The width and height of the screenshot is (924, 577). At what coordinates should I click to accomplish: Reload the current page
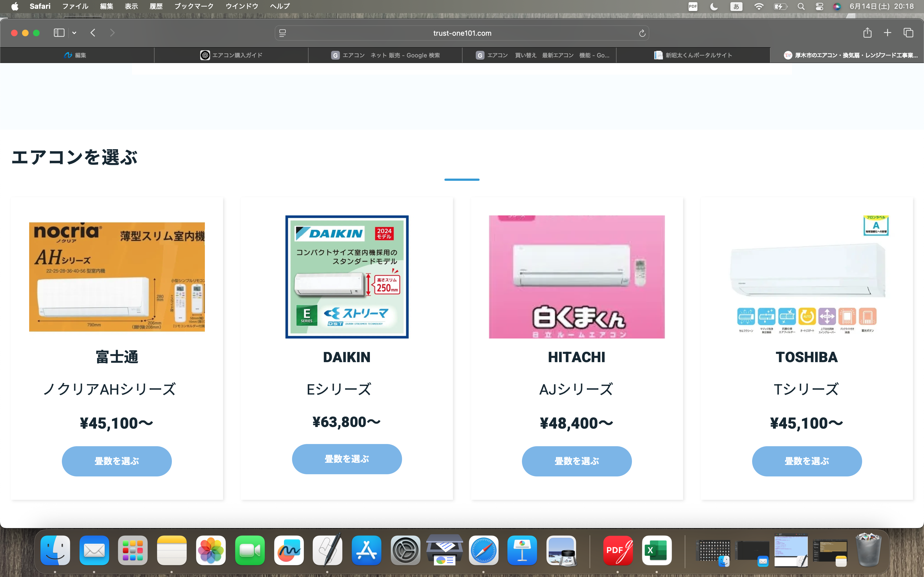pyautogui.click(x=642, y=33)
